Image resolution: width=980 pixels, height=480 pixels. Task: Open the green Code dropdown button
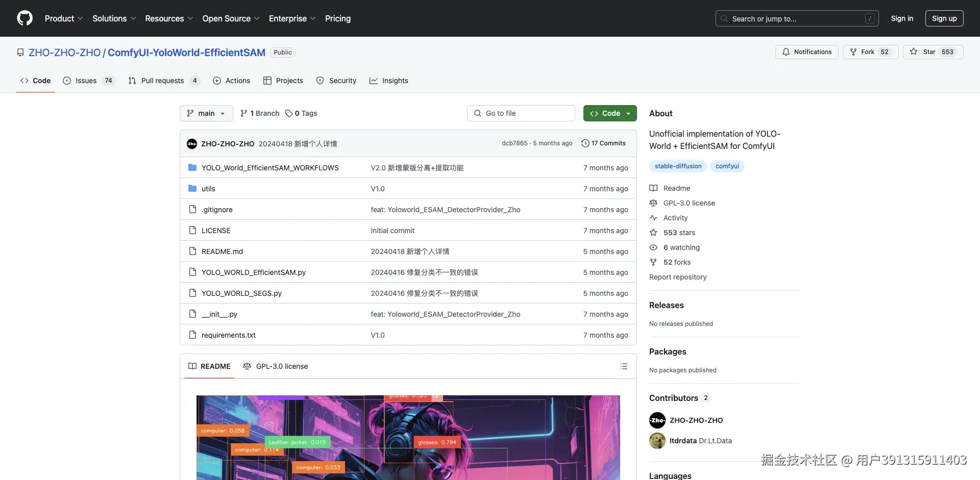(x=610, y=113)
